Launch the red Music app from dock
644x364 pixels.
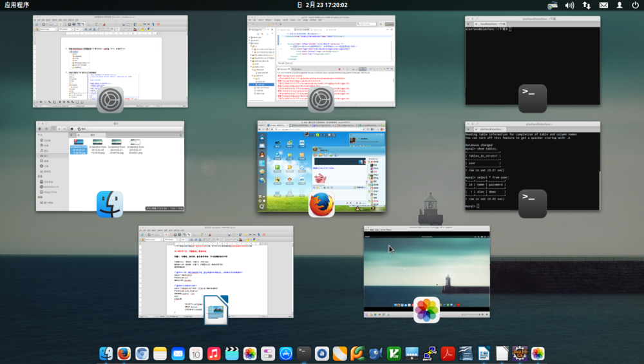pyautogui.click(x=214, y=354)
